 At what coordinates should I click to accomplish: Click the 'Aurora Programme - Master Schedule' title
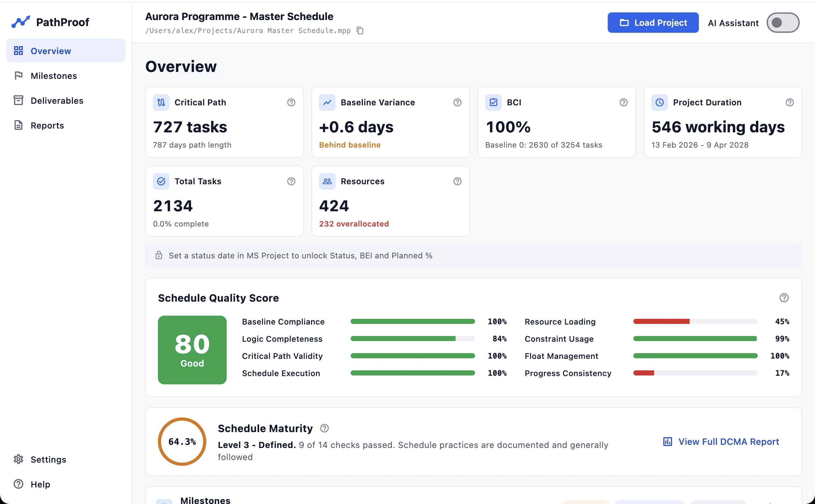pyautogui.click(x=239, y=16)
